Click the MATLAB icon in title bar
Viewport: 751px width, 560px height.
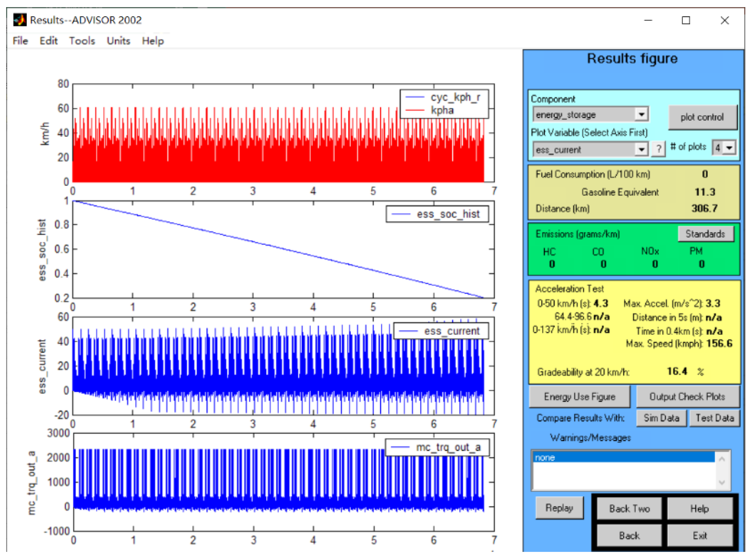point(20,20)
